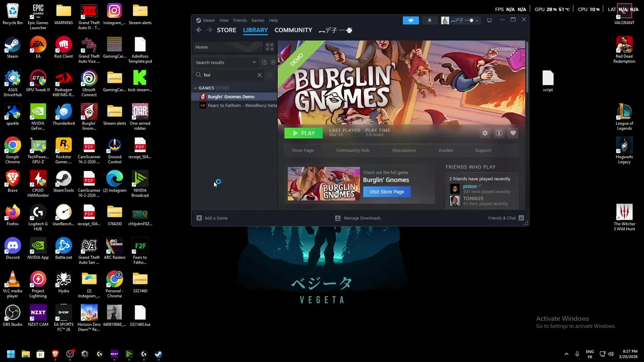644x362 pixels.
Task: Open the Community Hub link
Action: point(353,150)
